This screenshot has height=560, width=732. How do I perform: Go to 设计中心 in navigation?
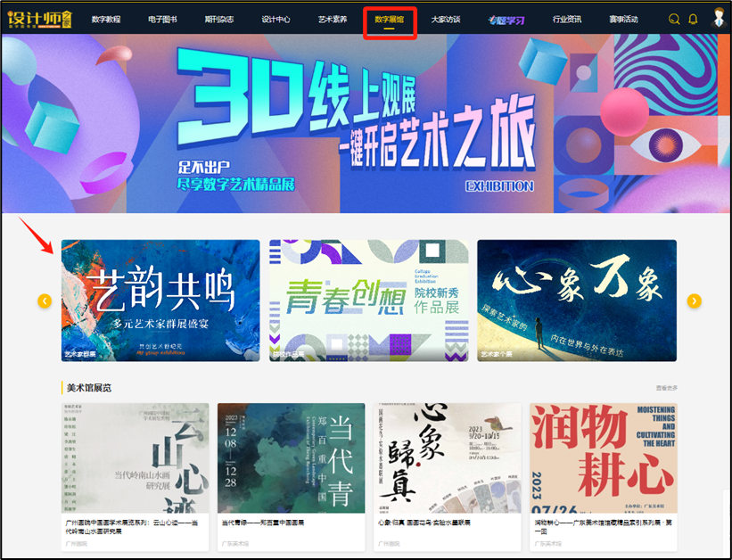tap(276, 19)
